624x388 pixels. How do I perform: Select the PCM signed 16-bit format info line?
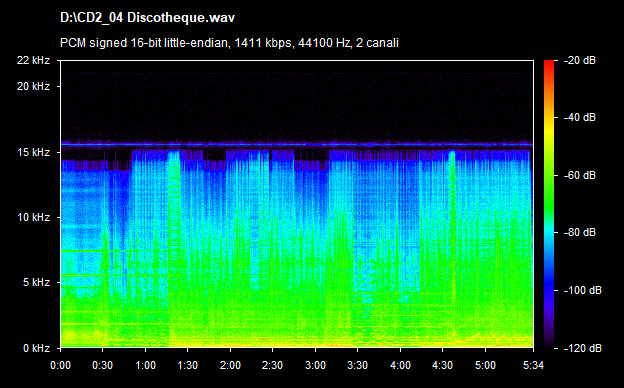click(229, 43)
